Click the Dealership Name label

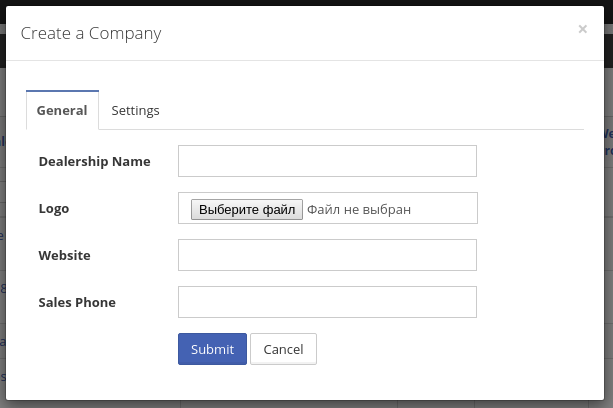tap(94, 161)
